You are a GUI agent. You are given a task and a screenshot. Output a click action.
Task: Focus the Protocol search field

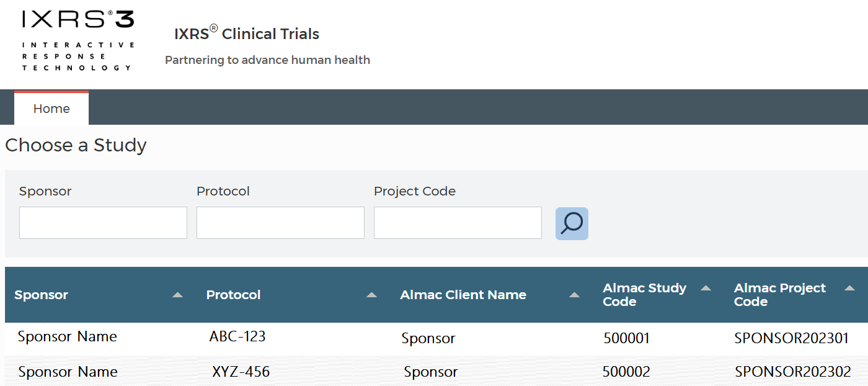[280, 223]
